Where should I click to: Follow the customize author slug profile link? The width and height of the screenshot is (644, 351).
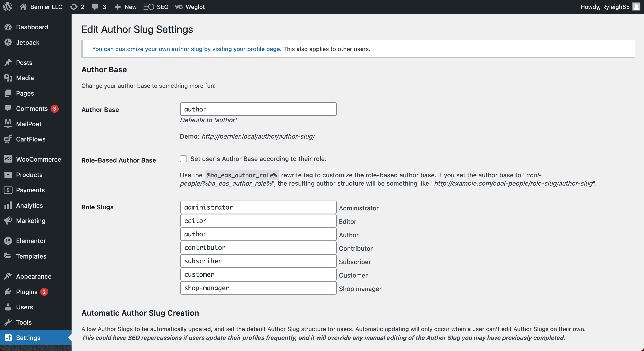187,49
